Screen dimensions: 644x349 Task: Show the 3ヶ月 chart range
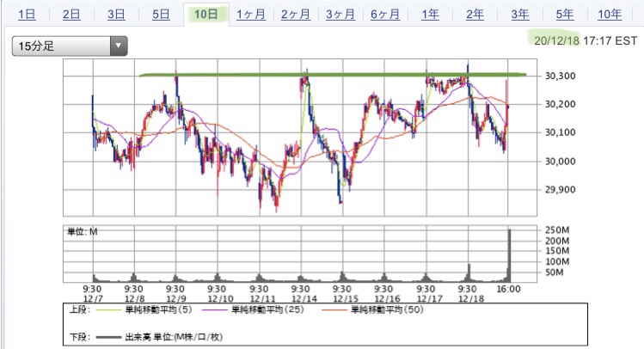coord(340,15)
